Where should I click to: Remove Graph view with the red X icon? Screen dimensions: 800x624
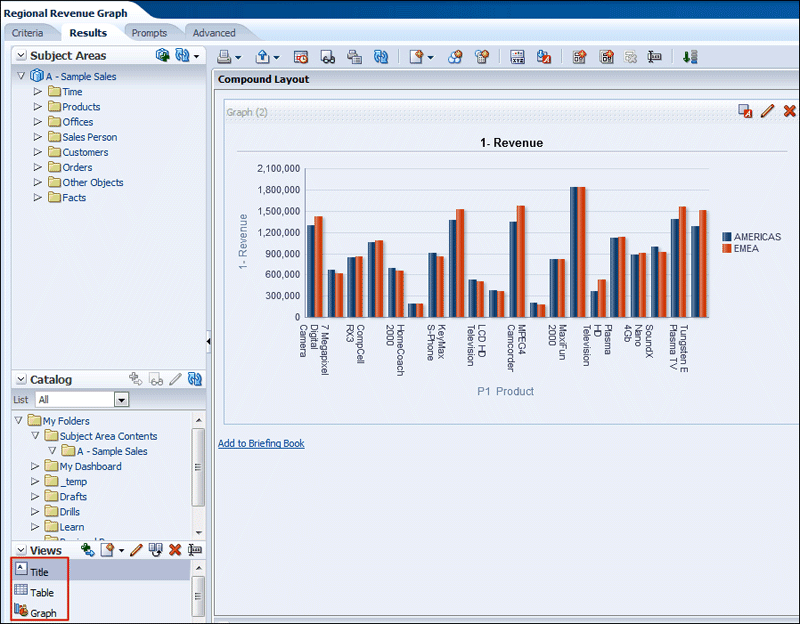789,111
